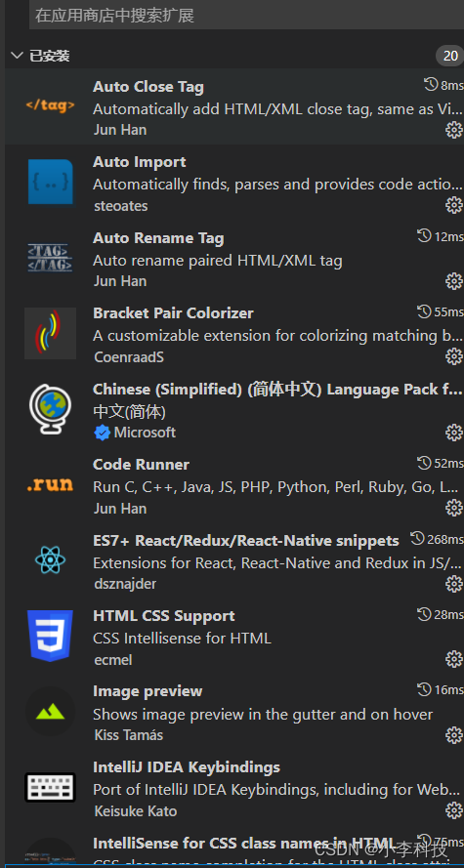Image resolution: width=464 pixels, height=868 pixels.
Task: Click the Chinese Language Pack globe icon
Action: pyautogui.click(x=51, y=409)
